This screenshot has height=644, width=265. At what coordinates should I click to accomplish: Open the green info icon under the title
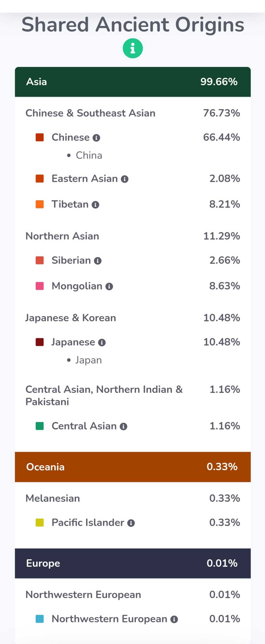[133, 48]
